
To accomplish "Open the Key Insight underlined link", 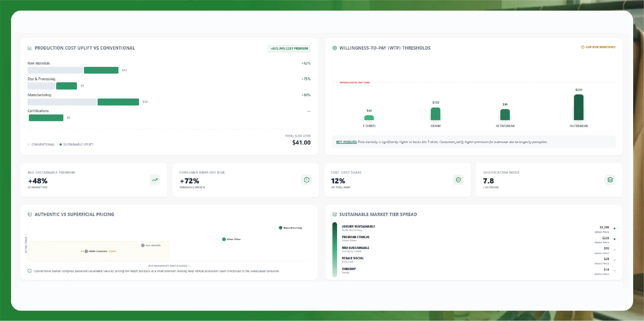I will (346, 142).
